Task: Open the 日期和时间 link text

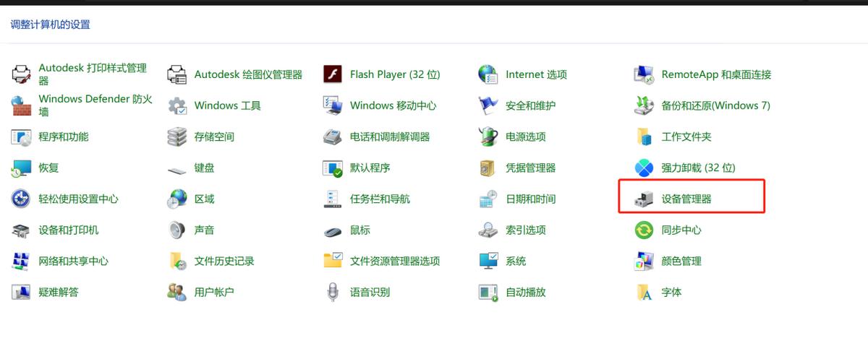Action: click(531, 199)
